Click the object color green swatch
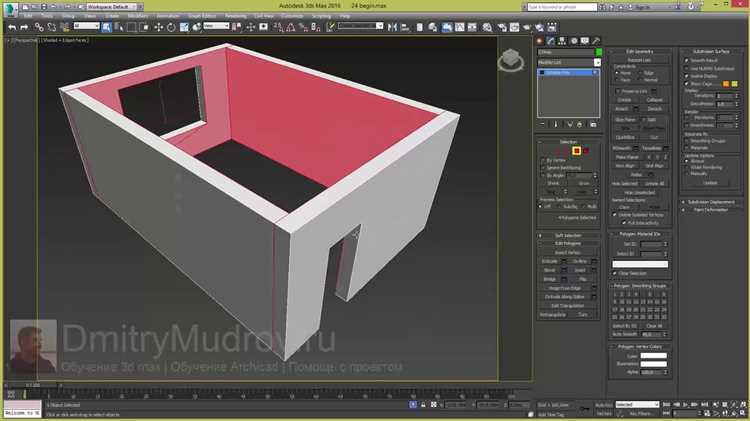This screenshot has width=750, height=421. pyautogui.click(x=598, y=52)
